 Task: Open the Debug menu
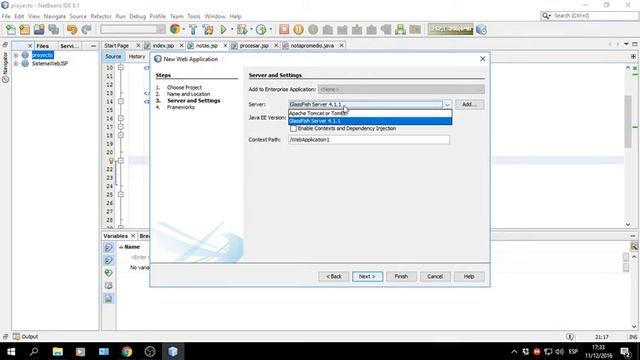pyautogui.click(x=138, y=16)
